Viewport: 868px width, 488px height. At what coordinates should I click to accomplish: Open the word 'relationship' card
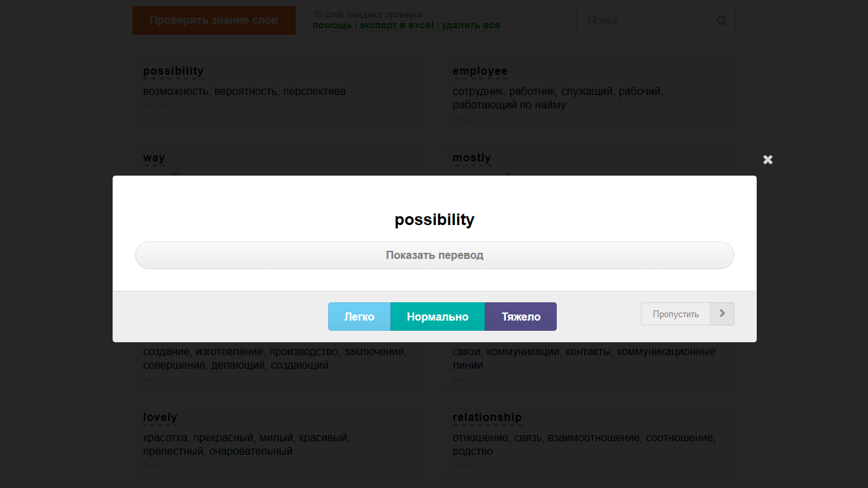(488, 418)
